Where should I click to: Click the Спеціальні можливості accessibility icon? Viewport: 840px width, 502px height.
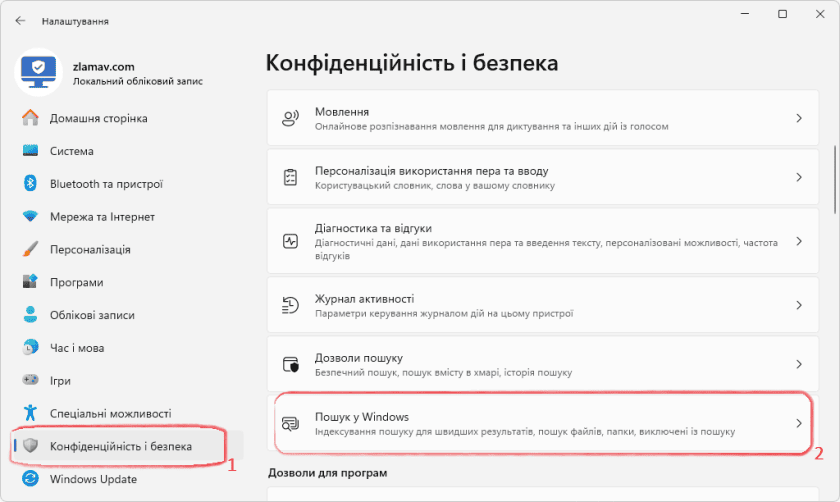coord(31,413)
